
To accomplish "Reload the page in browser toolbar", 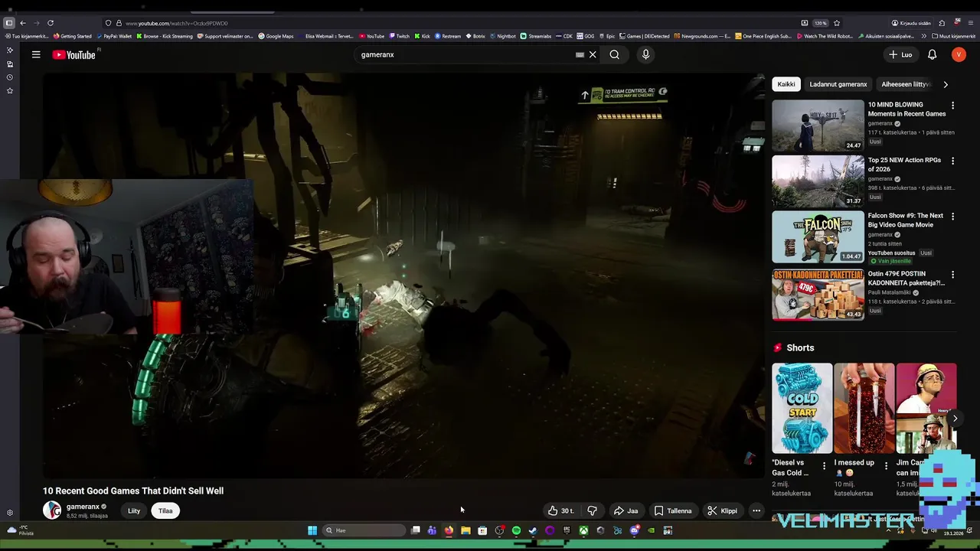I will 51,23.
